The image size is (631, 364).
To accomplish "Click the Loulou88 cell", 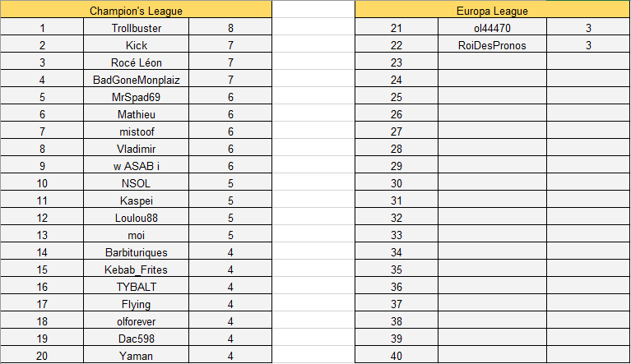I will [137, 218].
